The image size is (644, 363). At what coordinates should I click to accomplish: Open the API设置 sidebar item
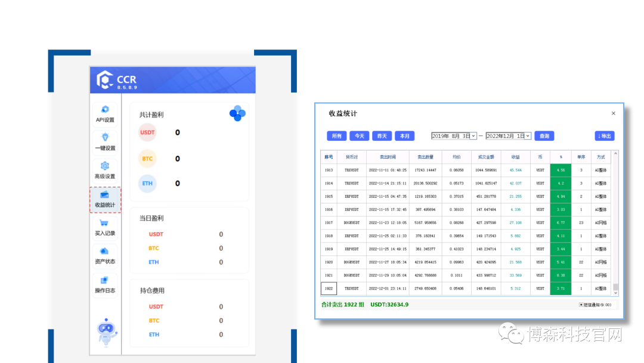(x=105, y=113)
